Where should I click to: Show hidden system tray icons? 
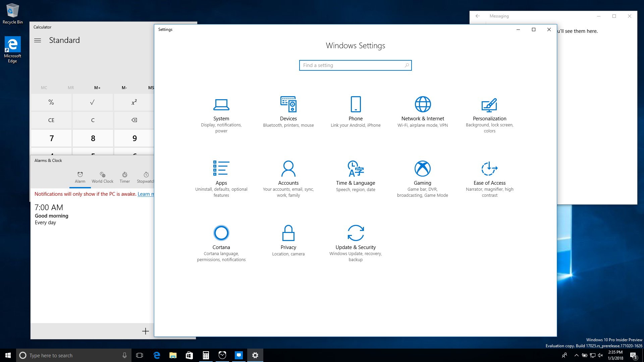coord(576,355)
